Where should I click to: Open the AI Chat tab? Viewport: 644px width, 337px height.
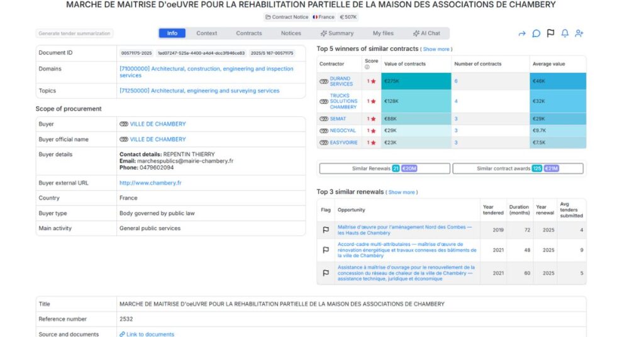click(426, 33)
